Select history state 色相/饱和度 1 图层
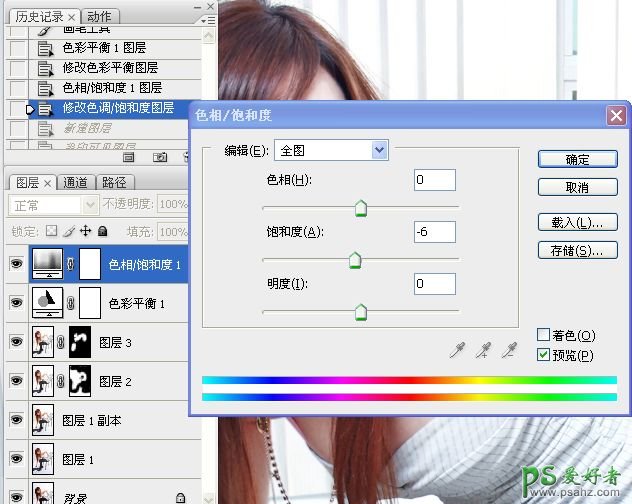This screenshot has height=504, width=632. [104, 88]
